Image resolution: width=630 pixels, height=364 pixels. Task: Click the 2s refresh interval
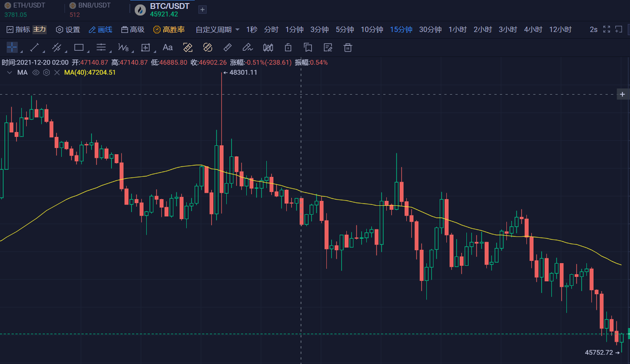point(593,29)
